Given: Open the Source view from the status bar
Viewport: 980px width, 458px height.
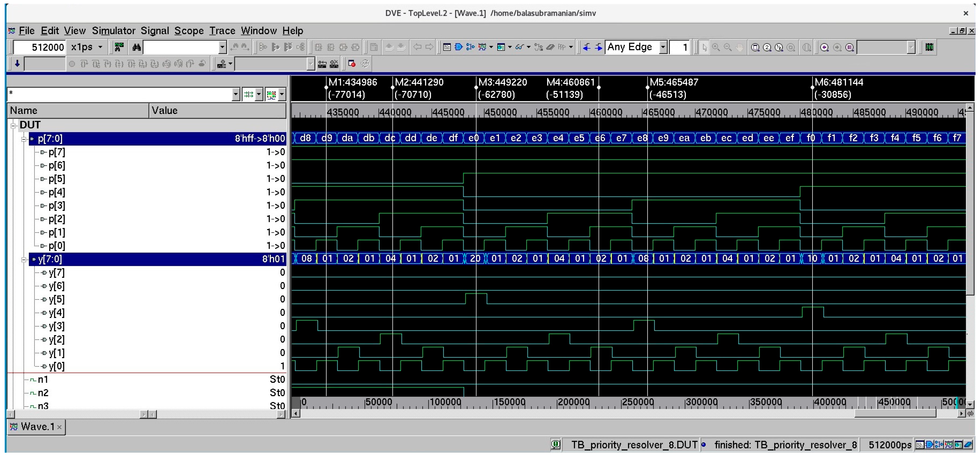Looking at the screenshot, I should click(920, 445).
